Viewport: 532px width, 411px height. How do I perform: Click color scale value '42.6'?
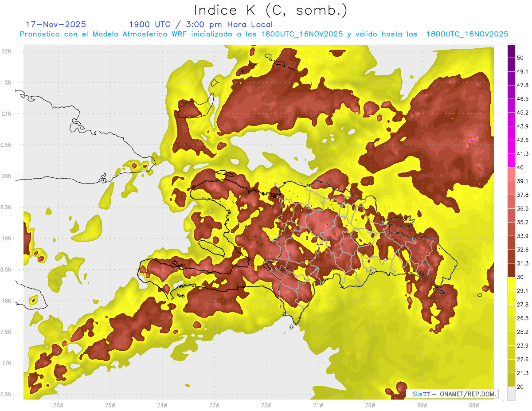point(522,140)
